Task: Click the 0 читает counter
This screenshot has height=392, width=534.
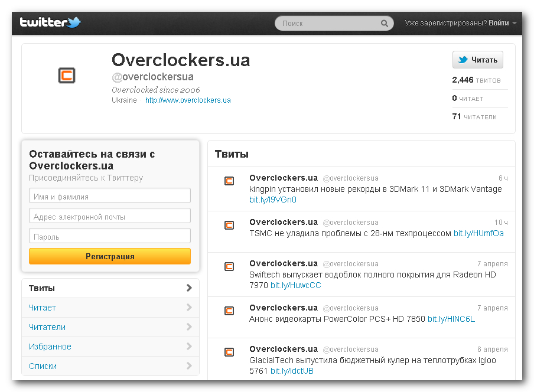Action: coord(468,99)
